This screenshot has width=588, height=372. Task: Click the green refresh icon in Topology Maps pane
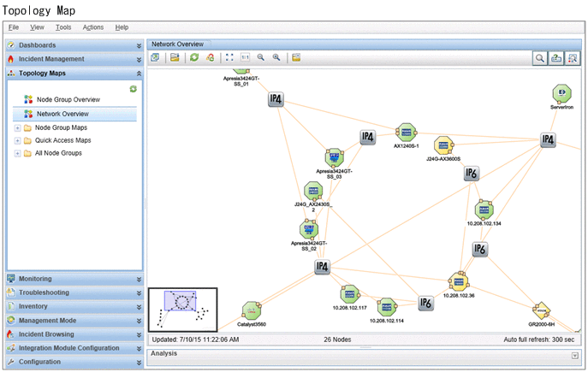pos(133,88)
